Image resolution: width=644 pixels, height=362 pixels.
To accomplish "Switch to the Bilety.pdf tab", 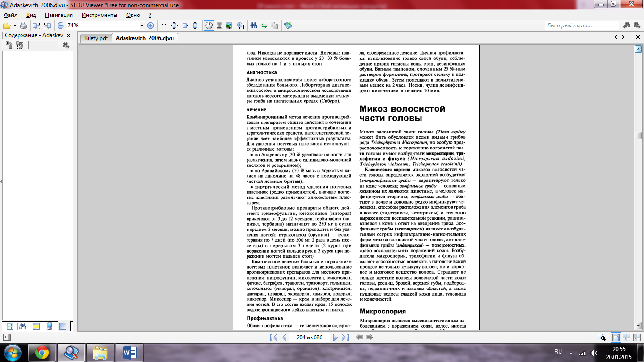I will pyautogui.click(x=96, y=38).
